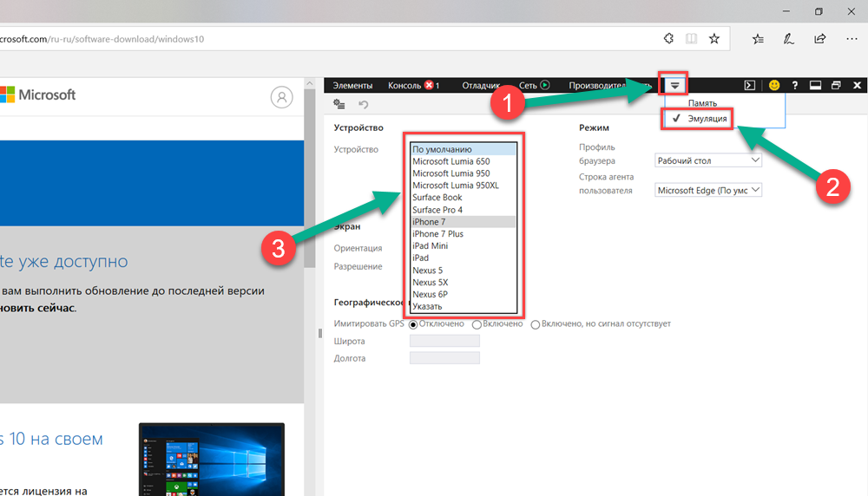The height and width of the screenshot is (496, 868).
Task: Choose Память from the overflow menu
Action: [702, 103]
